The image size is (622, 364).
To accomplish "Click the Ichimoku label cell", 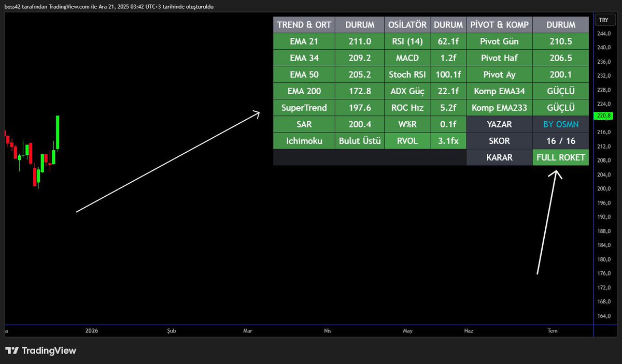I will coord(304,141).
